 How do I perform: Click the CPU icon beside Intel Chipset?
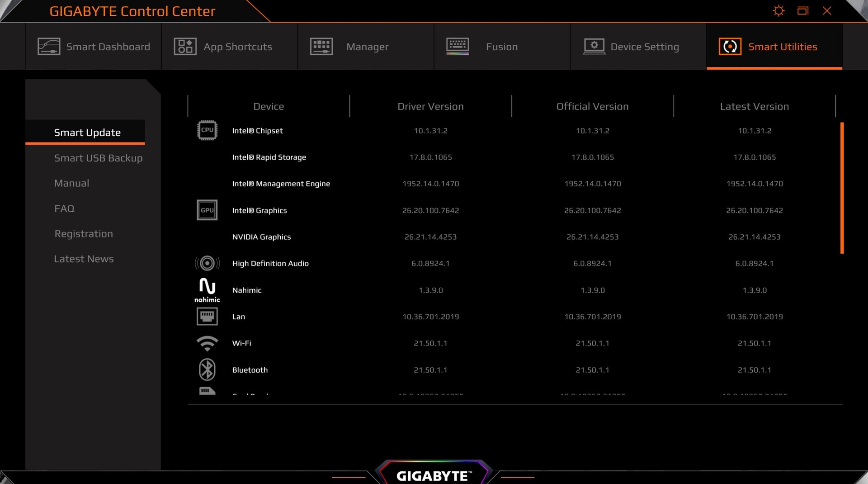point(207,130)
